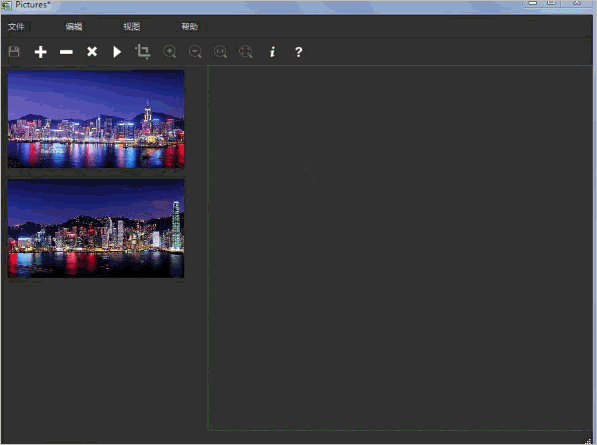The height and width of the screenshot is (445, 597).
Task: Click the window resize grip corner
Action: point(589,440)
